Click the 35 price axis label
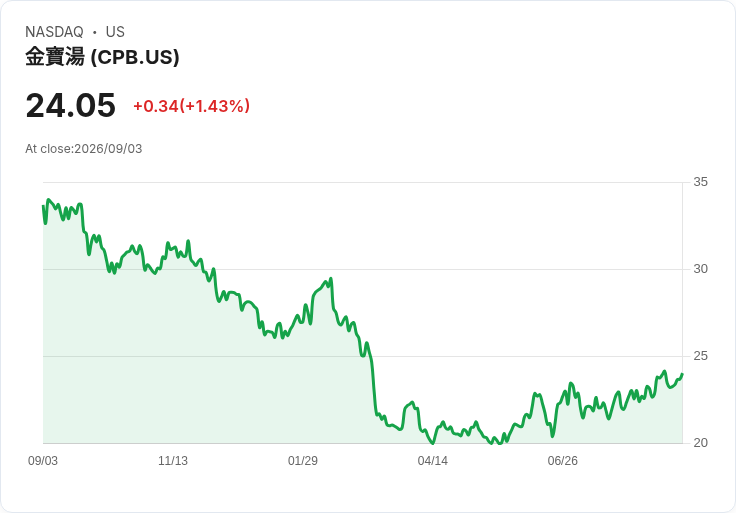This screenshot has height=513, width=736. (x=700, y=182)
